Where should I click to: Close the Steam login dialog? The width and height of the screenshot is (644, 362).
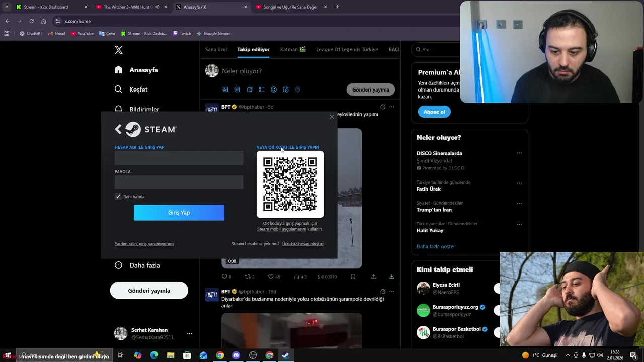(332, 117)
